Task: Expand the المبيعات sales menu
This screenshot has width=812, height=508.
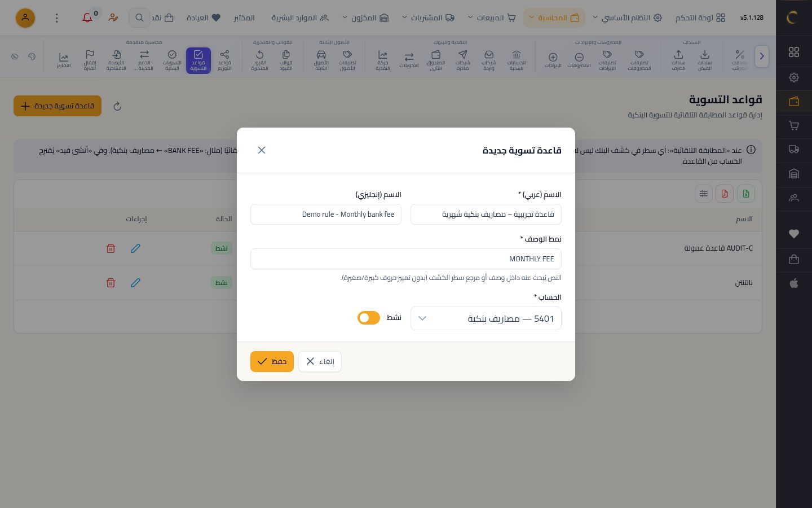Action: coord(492,18)
